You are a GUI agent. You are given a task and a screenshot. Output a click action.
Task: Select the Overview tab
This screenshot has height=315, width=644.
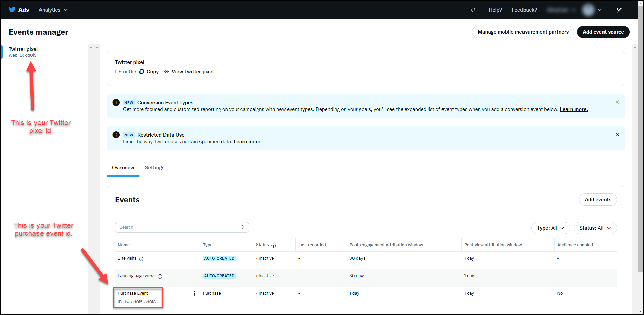pyautogui.click(x=123, y=168)
